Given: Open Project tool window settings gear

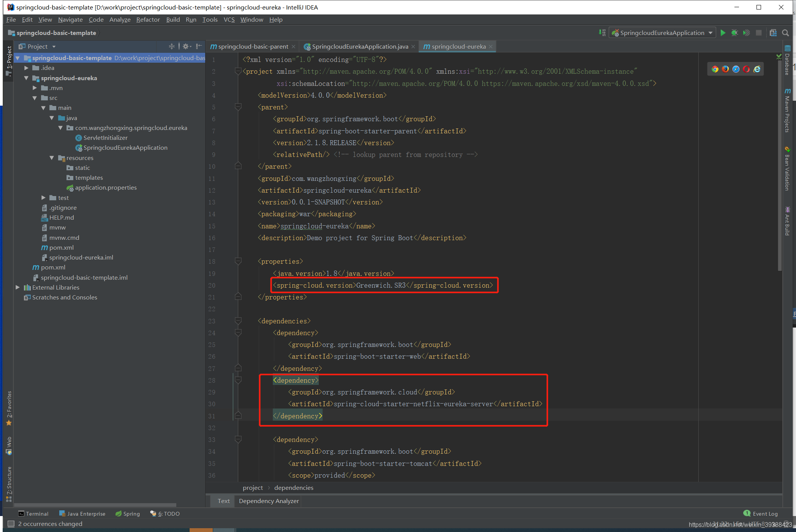Looking at the screenshot, I should tap(187, 46).
